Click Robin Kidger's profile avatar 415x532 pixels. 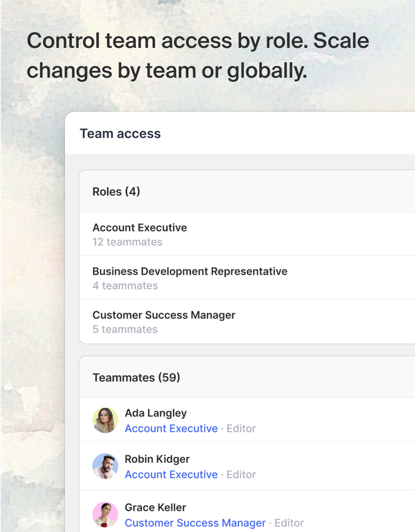click(105, 466)
